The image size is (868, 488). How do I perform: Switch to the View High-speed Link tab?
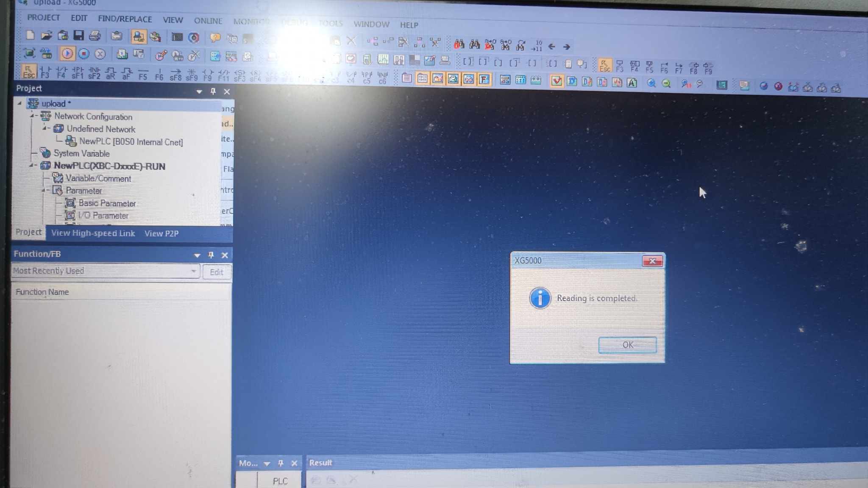pos(93,233)
